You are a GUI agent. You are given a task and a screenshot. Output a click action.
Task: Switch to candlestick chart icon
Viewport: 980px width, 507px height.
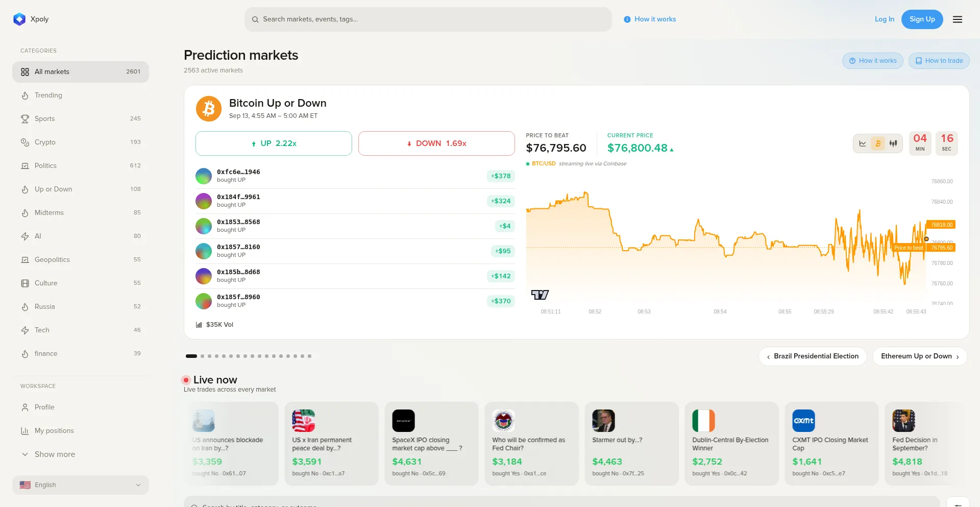(893, 143)
